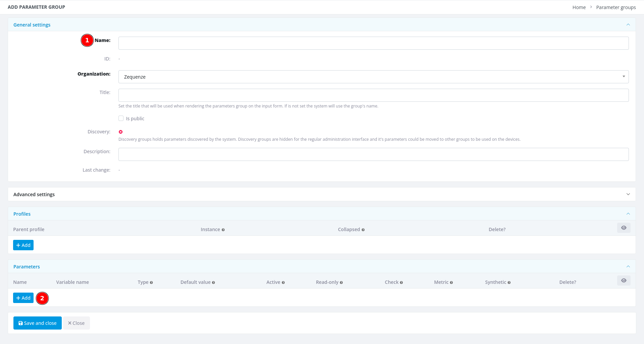Click the Read-only column help icon
The image size is (644, 344).
(341, 283)
